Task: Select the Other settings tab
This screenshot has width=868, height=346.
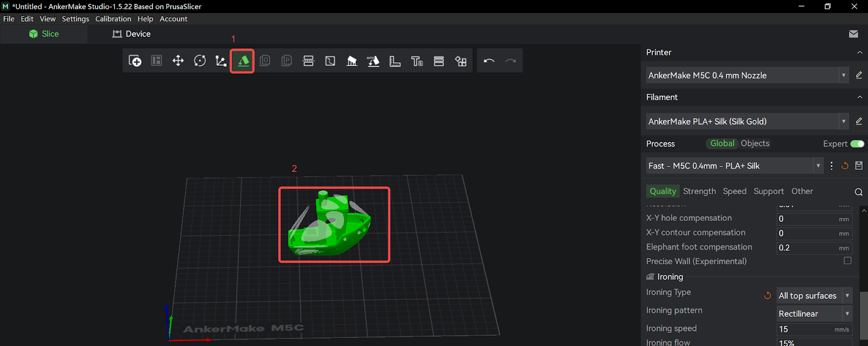Action: pos(802,191)
